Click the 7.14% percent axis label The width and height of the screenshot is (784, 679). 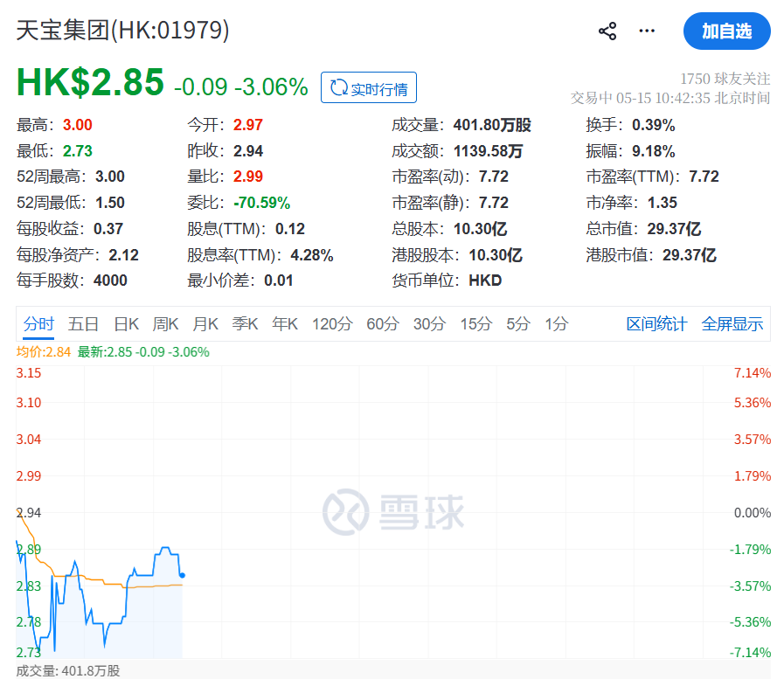(x=753, y=373)
